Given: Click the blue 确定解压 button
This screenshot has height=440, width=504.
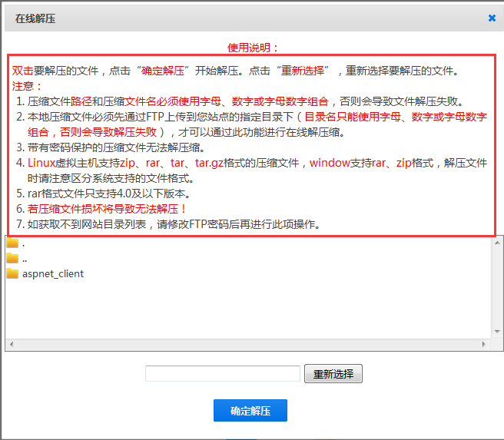Looking at the screenshot, I should click(250, 411).
